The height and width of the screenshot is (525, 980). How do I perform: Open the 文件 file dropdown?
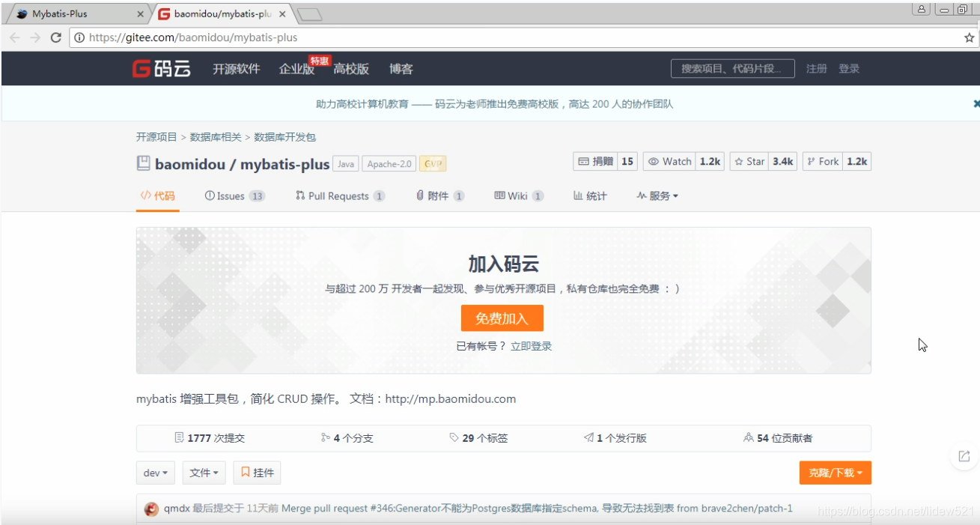(x=204, y=473)
